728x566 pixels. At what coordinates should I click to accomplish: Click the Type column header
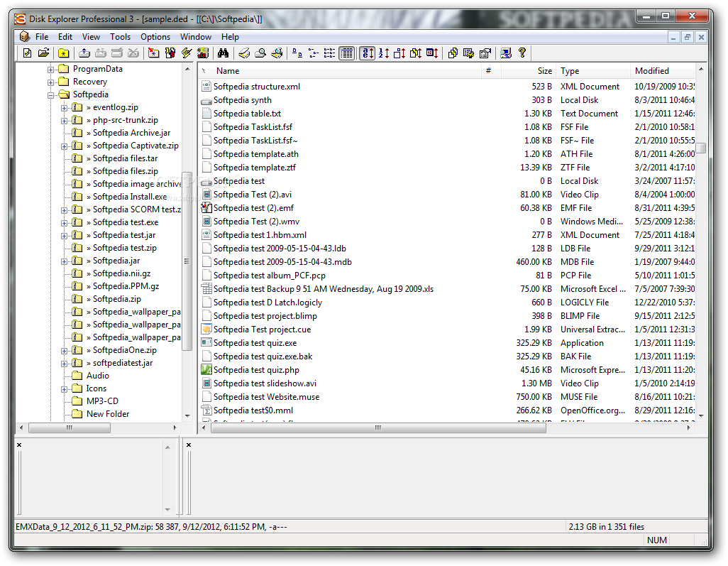click(x=593, y=71)
